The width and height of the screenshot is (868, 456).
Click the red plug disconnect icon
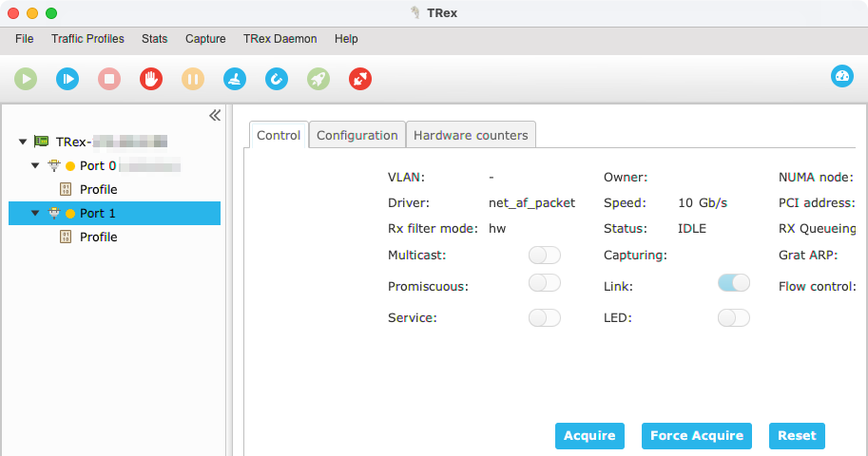tap(360, 79)
